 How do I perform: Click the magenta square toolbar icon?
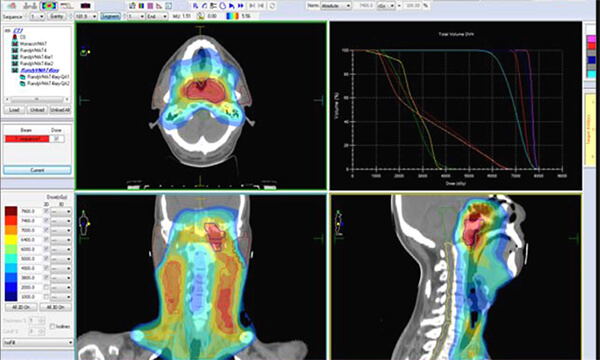150,5
